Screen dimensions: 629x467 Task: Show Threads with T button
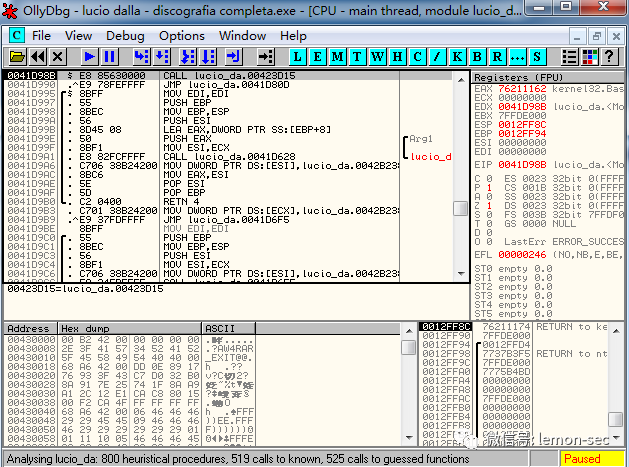point(357,57)
